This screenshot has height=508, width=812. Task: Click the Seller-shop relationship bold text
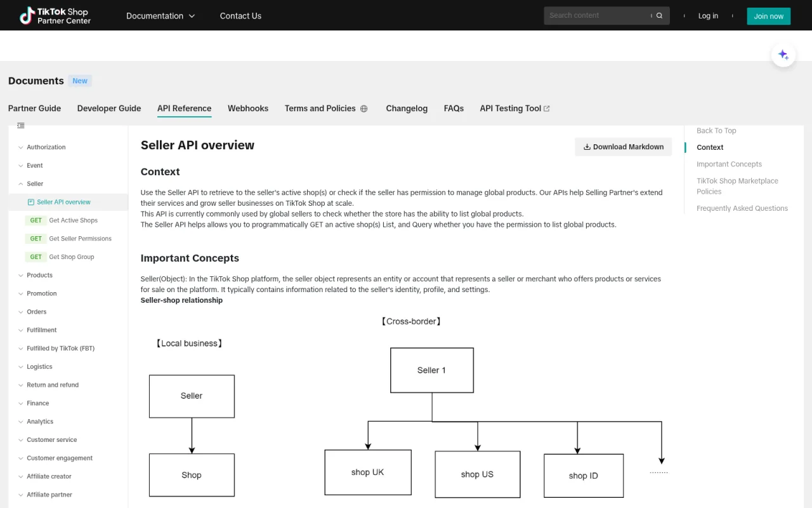pyautogui.click(x=181, y=300)
